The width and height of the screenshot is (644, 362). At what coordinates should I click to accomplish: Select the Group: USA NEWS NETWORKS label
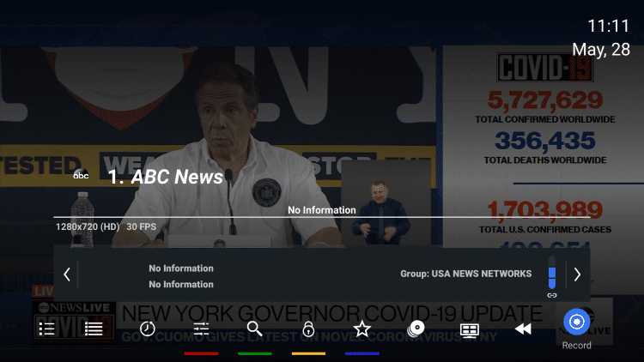pyautogui.click(x=465, y=274)
